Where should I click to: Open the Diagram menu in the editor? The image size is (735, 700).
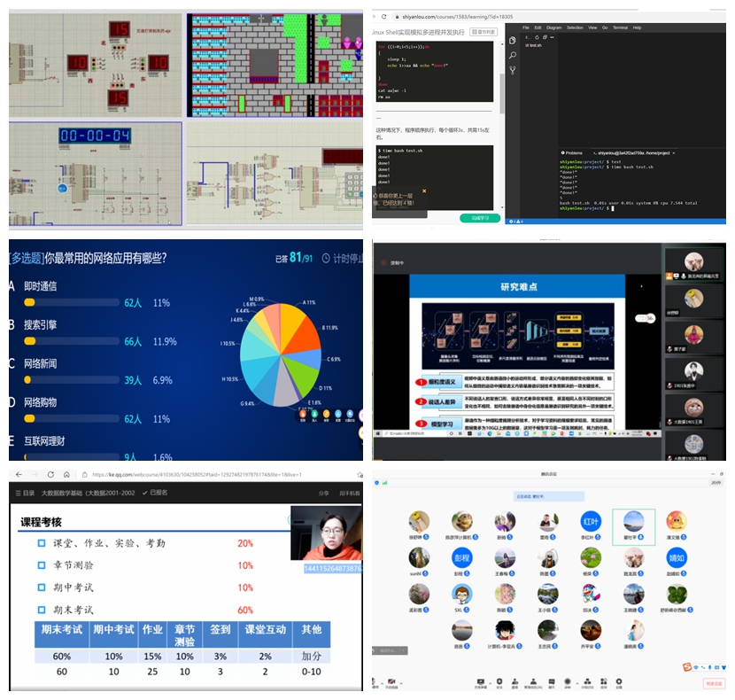(x=554, y=27)
